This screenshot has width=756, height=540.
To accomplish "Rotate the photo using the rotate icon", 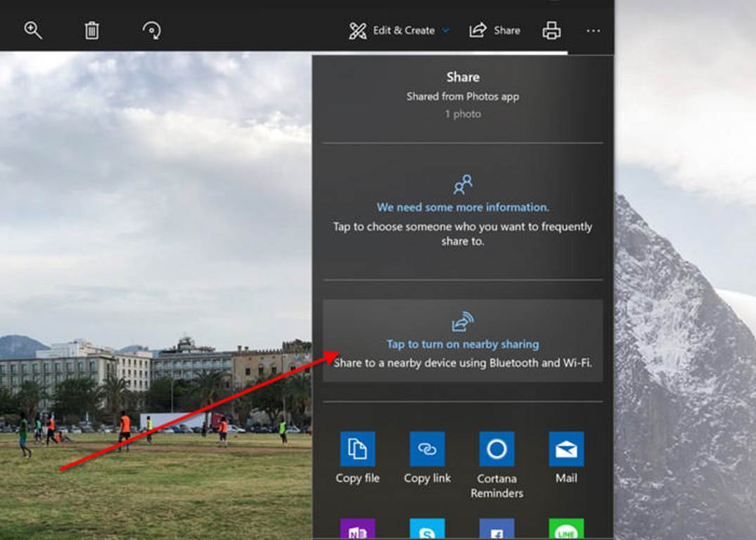I will point(151,30).
